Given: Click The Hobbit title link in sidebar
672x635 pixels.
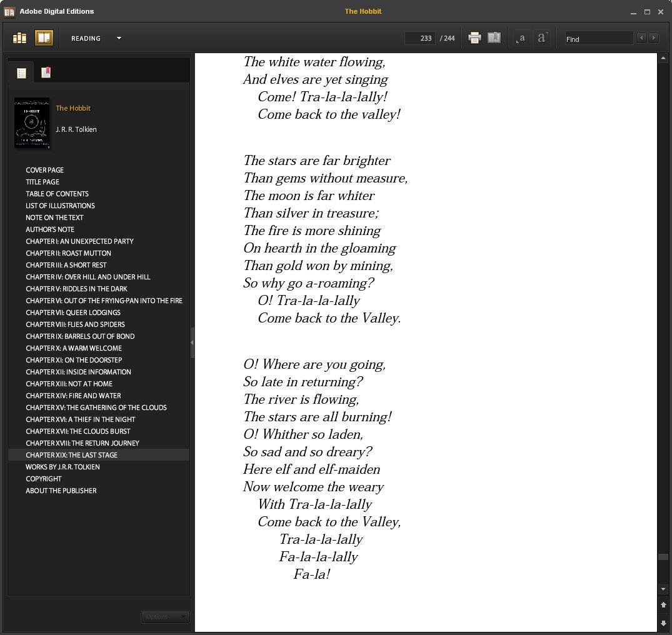Looking at the screenshot, I should point(73,108).
